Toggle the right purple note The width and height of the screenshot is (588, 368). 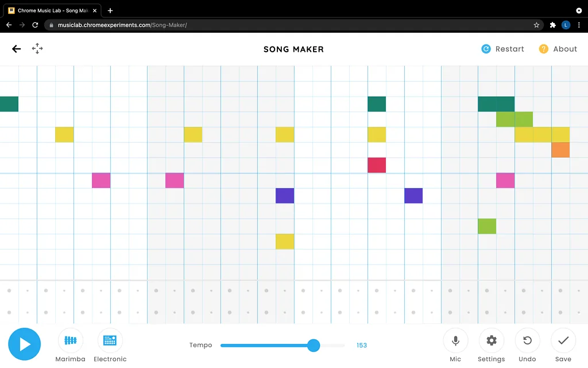[x=413, y=195]
